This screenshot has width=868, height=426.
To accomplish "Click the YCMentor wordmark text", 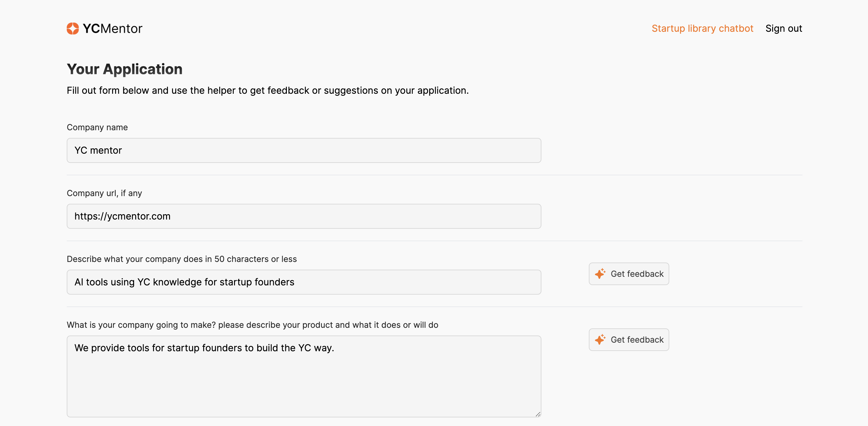I will (x=112, y=29).
